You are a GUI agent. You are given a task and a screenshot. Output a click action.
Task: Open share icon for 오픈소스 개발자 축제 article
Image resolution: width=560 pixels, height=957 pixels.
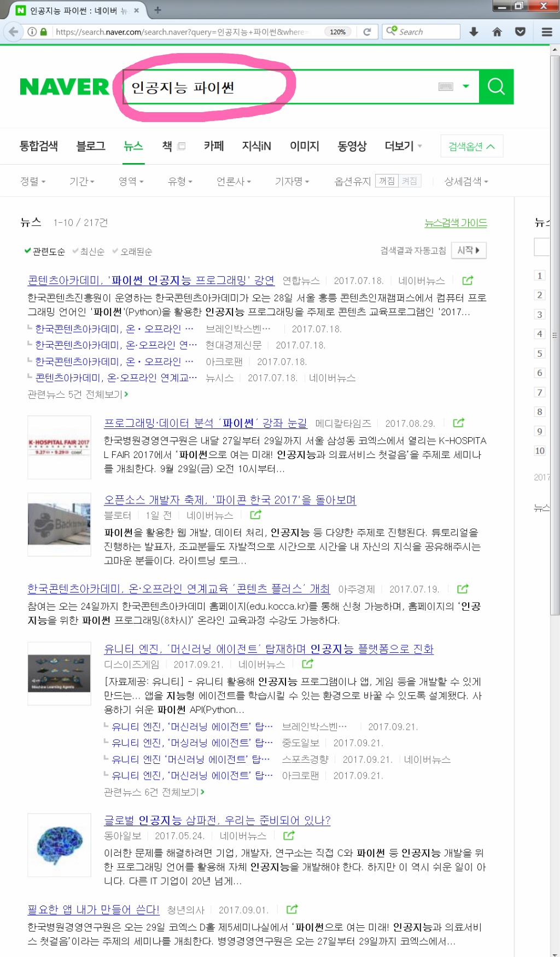tap(255, 514)
